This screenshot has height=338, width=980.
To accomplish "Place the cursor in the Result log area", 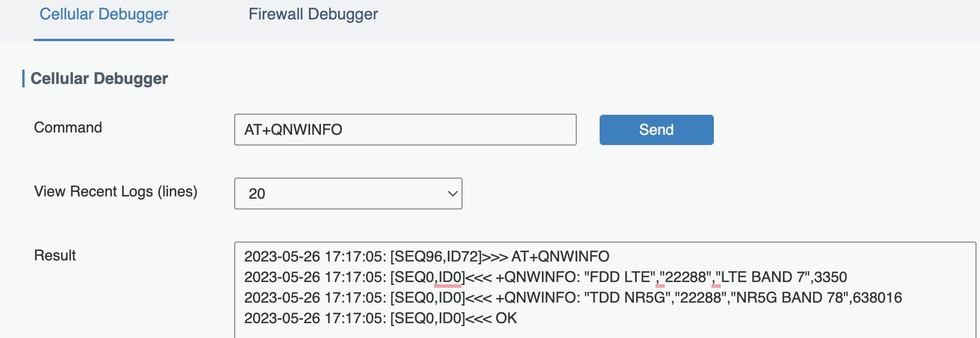I will tap(604, 289).
